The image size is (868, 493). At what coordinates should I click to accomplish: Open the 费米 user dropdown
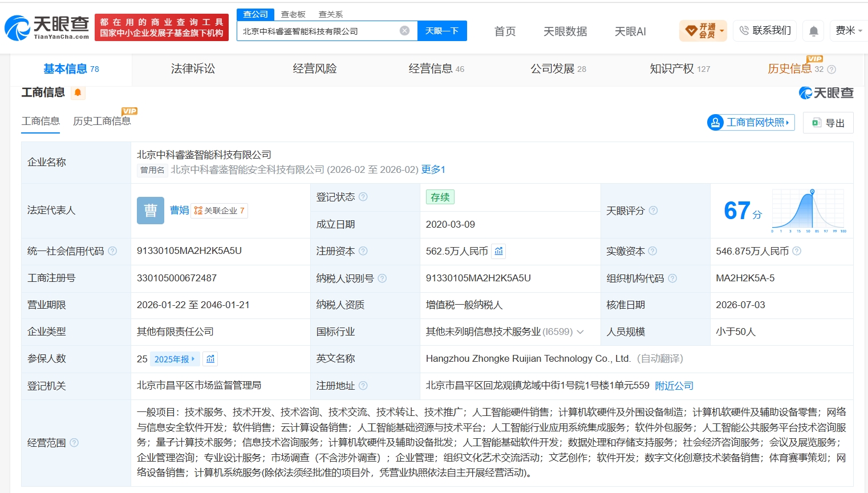coord(849,31)
